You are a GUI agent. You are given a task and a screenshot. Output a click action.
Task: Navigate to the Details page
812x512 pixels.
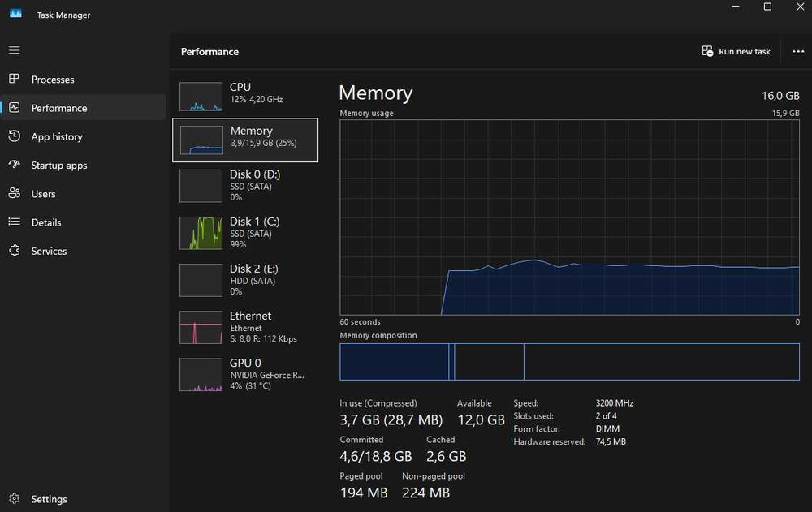tap(83, 222)
